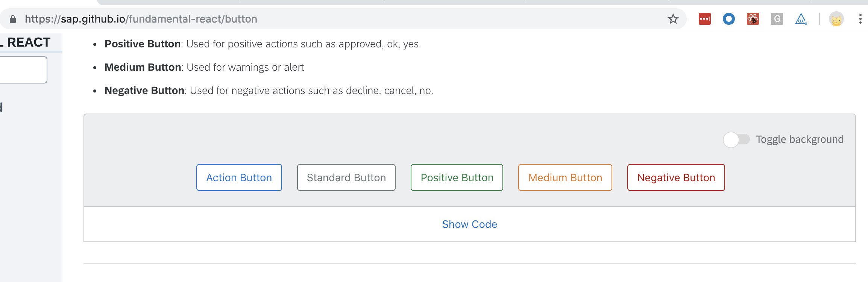This screenshot has height=282, width=868.
Task: Click inside the sidebar search box
Action: click(23, 70)
